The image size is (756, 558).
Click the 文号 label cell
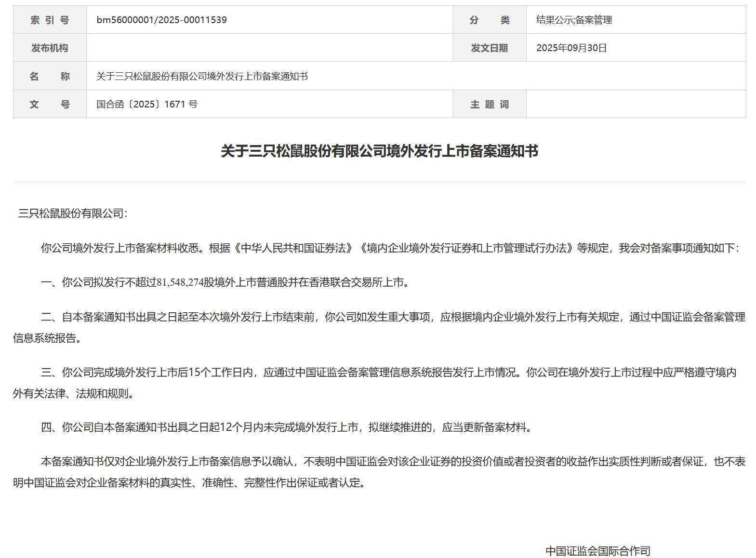pyautogui.click(x=50, y=104)
